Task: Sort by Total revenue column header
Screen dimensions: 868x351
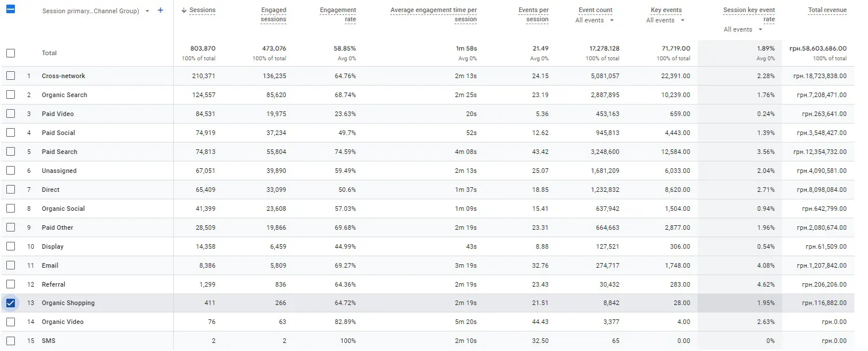Action: 827,10
